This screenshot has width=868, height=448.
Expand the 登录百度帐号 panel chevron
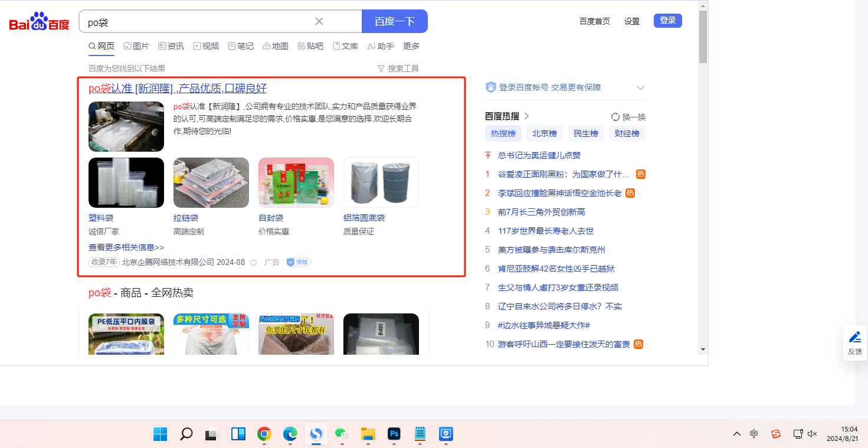coord(641,88)
